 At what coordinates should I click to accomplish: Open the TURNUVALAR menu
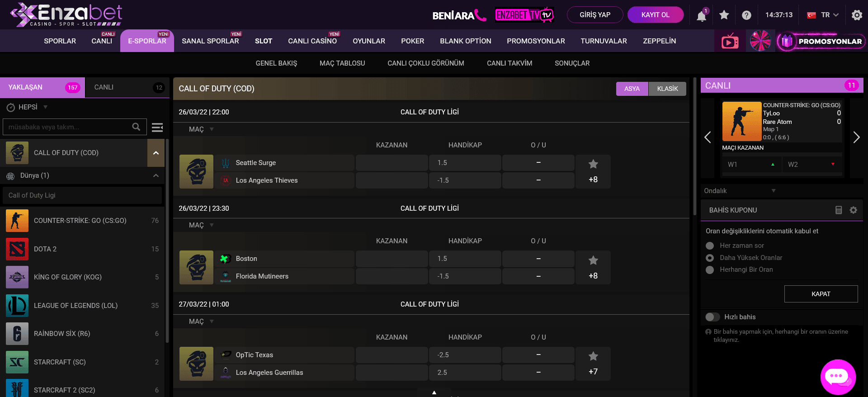point(604,41)
